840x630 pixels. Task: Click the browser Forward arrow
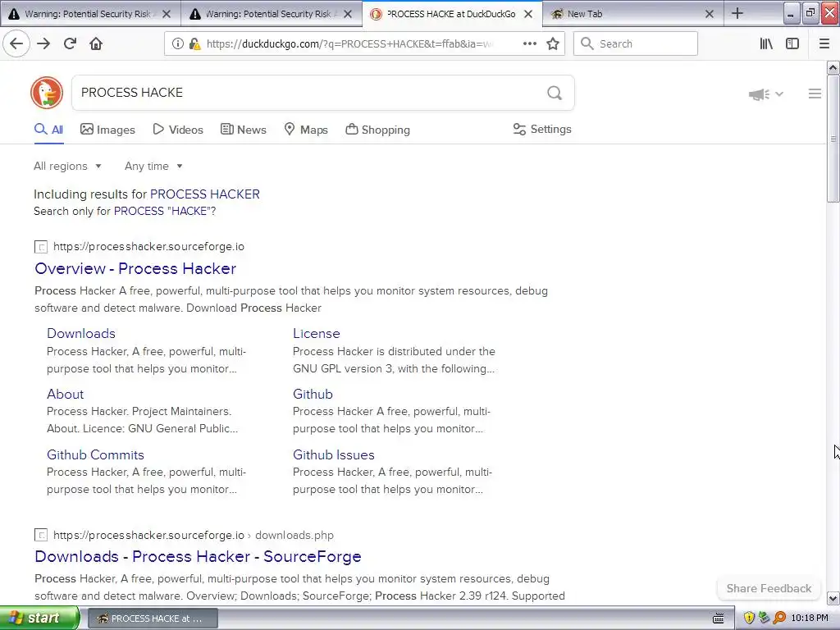click(43, 44)
